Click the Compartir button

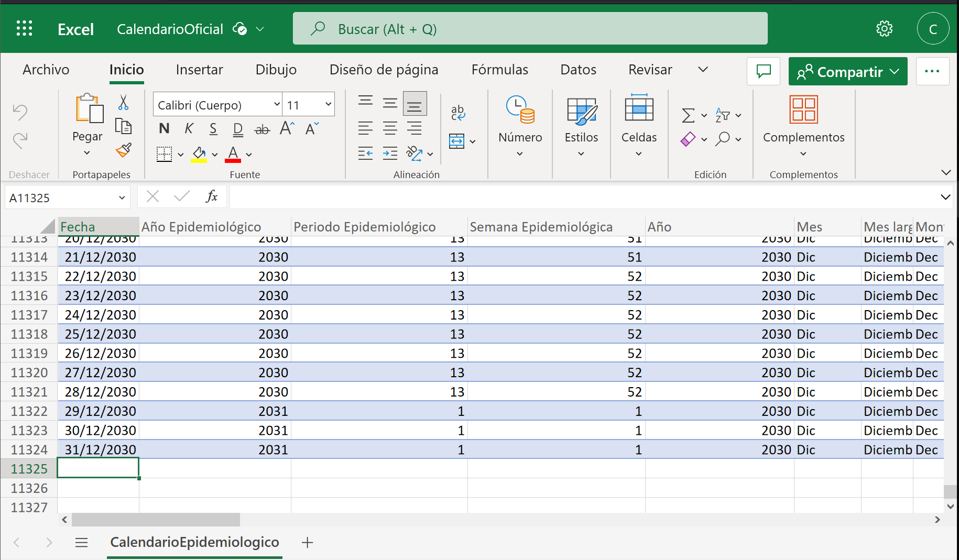click(x=848, y=71)
